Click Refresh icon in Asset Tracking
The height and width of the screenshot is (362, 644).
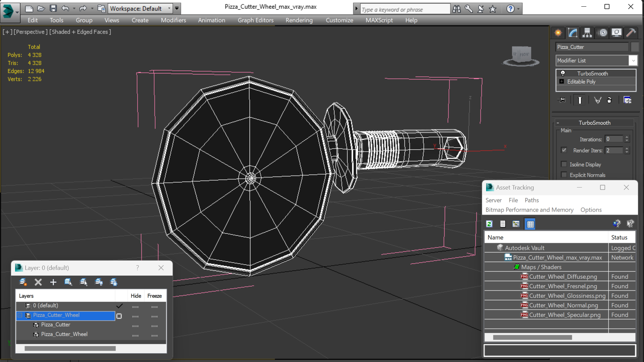(489, 224)
